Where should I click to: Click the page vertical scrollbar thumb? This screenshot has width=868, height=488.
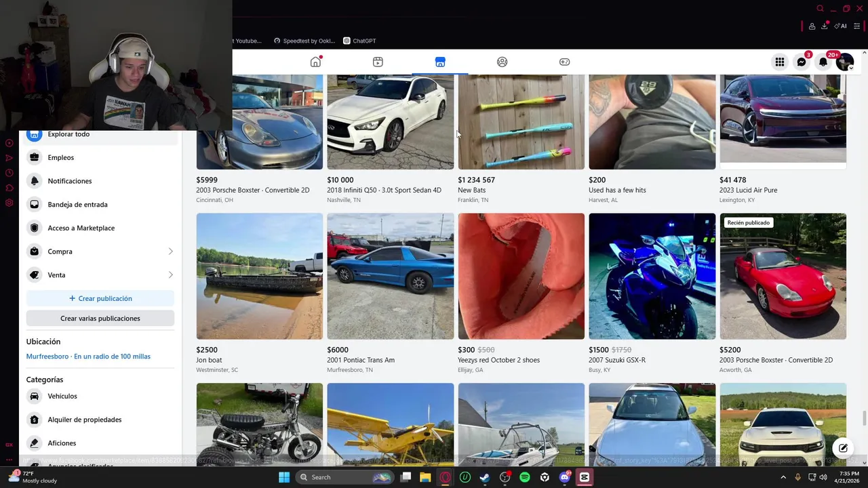pyautogui.click(x=864, y=418)
